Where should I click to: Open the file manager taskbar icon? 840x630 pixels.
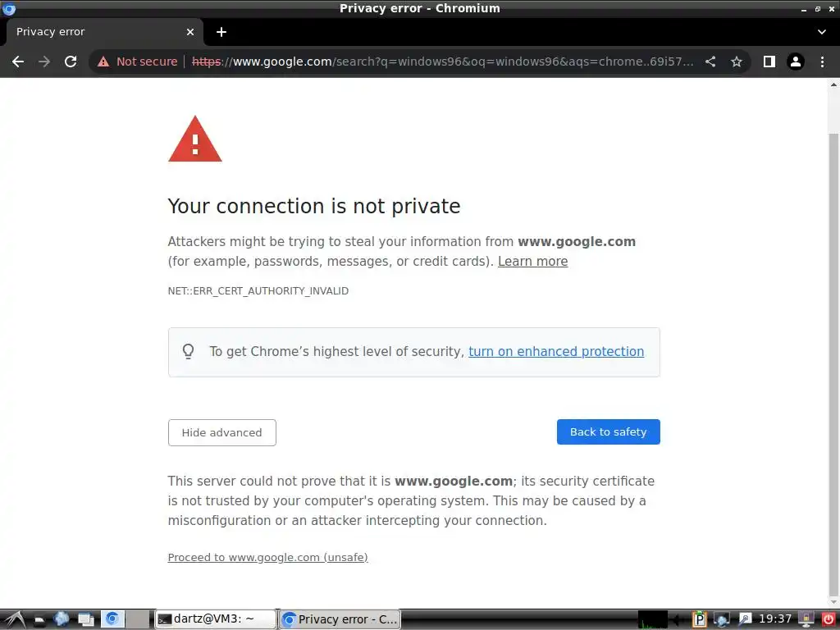pos(39,620)
